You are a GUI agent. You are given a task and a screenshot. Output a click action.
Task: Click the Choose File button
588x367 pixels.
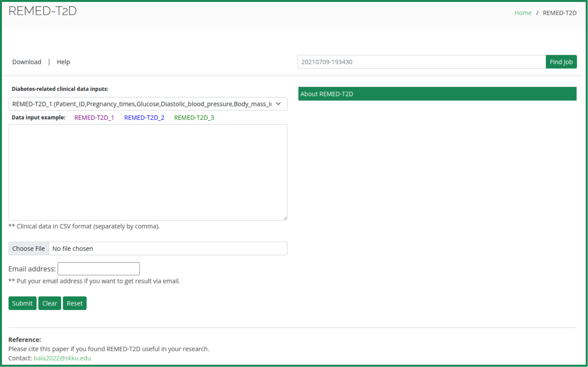tap(28, 249)
